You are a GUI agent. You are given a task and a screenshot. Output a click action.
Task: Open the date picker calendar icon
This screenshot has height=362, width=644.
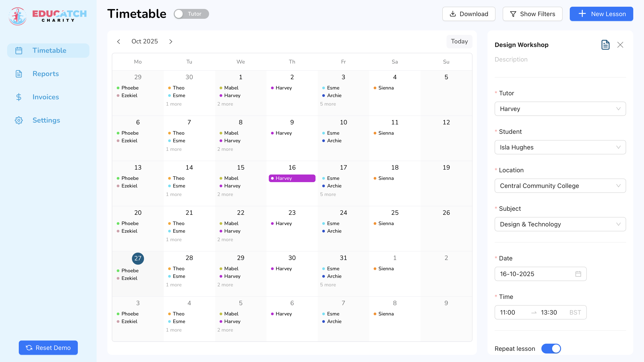coord(579,274)
